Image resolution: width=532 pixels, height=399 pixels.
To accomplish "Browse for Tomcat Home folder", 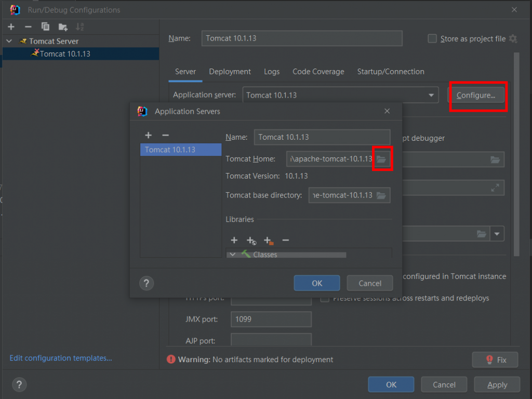I will [381, 159].
